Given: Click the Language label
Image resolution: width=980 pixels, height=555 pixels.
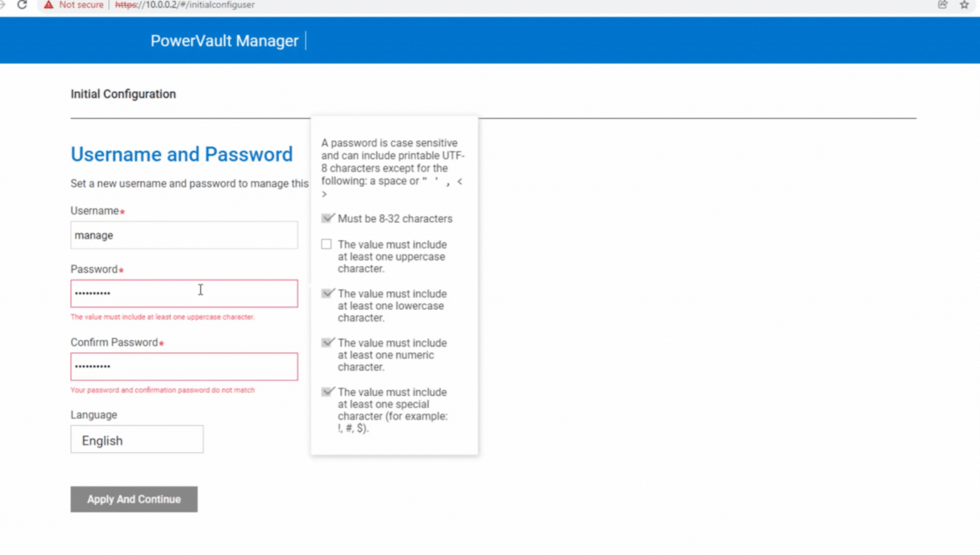Looking at the screenshot, I should 94,415.
